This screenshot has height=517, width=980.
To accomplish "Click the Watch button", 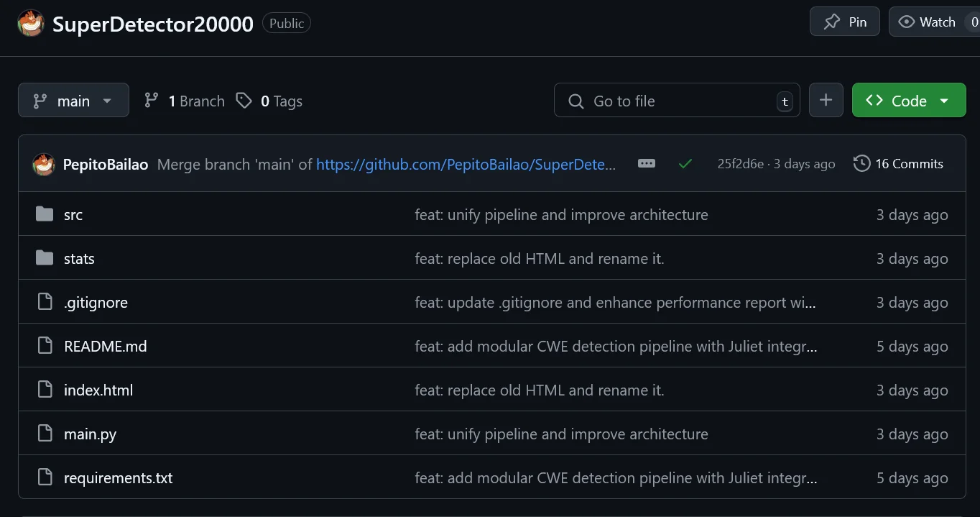I will [x=934, y=22].
